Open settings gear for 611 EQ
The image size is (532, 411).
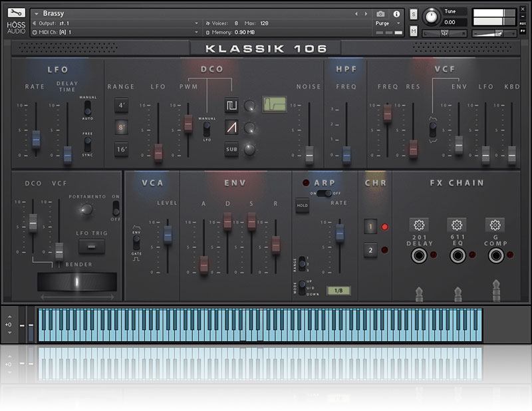pyautogui.click(x=456, y=225)
